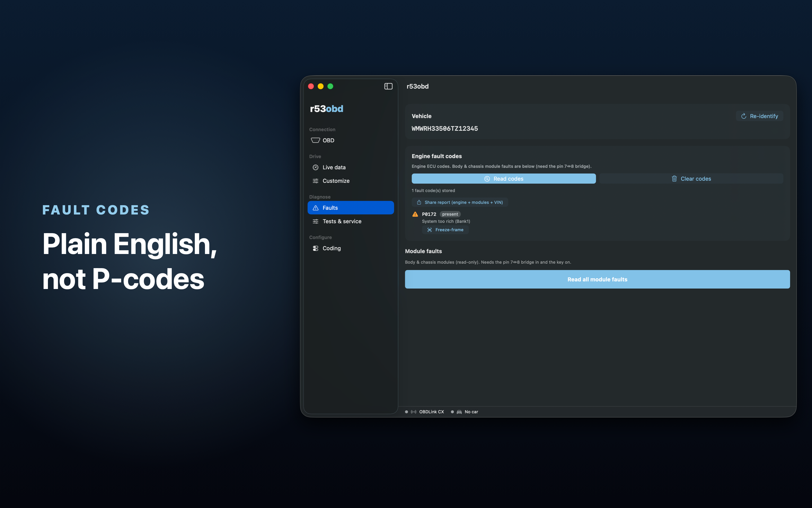
Task: Go to the Customize section
Action: (x=351, y=181)
